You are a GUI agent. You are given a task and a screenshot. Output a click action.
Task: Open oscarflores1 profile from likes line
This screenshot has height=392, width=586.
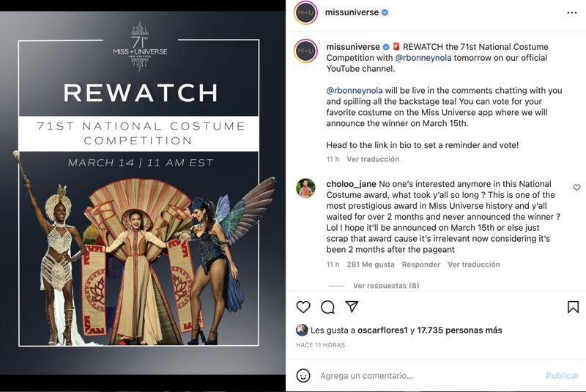pos(382,330)
